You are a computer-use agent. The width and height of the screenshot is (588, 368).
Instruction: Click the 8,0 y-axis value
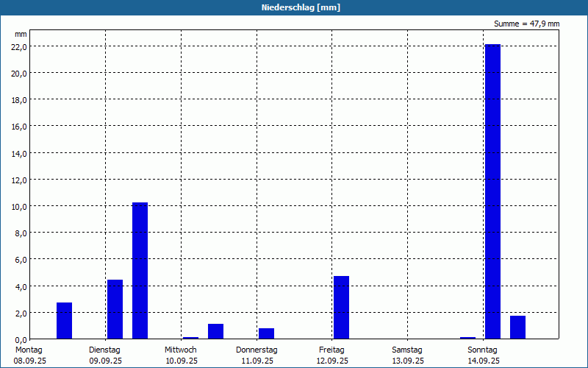pos(21,233)
